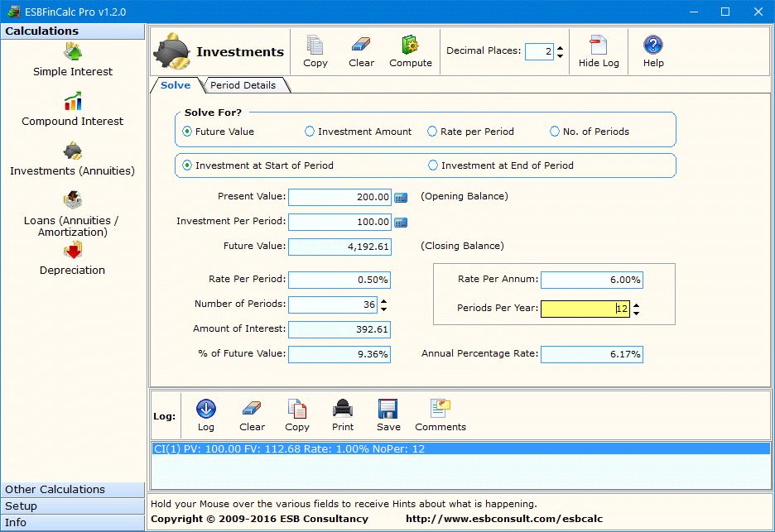Clear the log entries with eraser icon

pyautogui.click(x=252, y=415)
